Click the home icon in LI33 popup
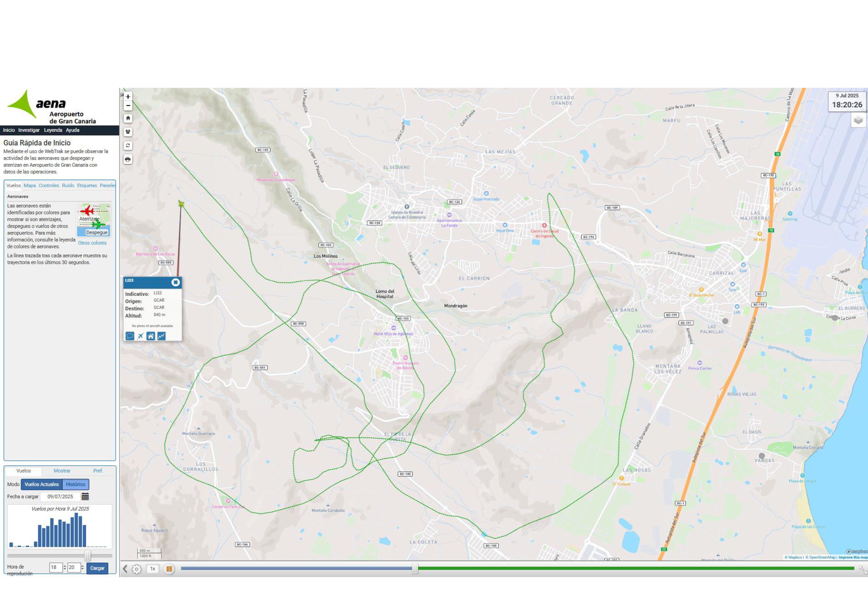868x614 pixels. [150, 336]
